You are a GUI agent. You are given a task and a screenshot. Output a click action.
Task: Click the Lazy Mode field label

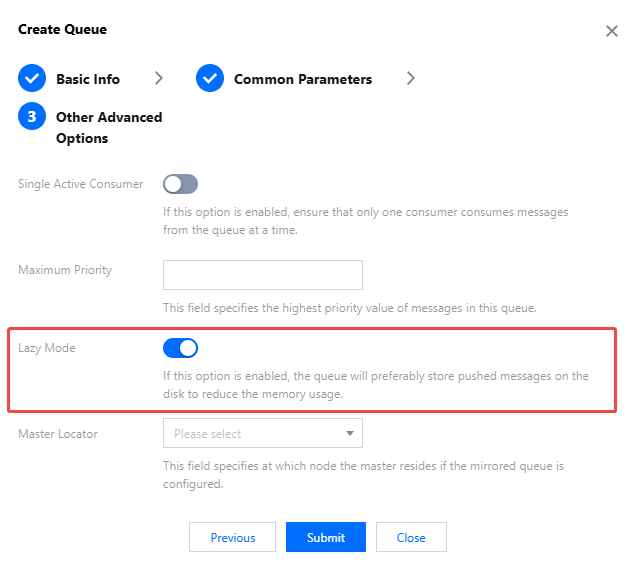pyautogui.click(x=47, y=348)
